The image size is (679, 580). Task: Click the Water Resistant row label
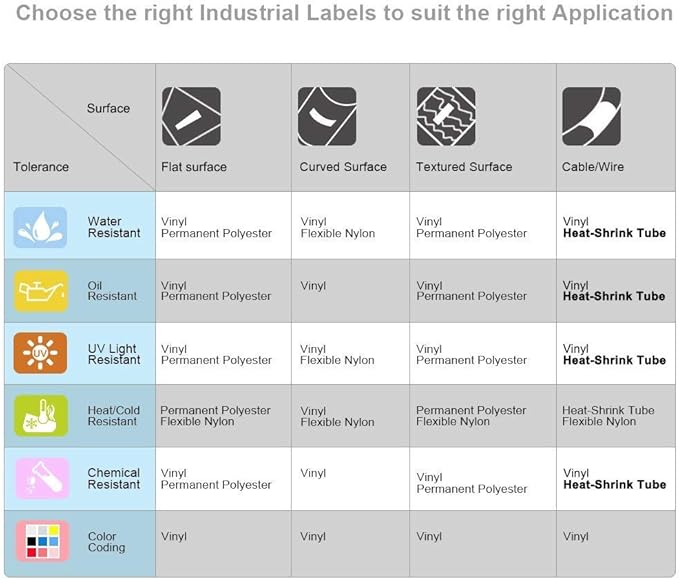coord(114,227)
